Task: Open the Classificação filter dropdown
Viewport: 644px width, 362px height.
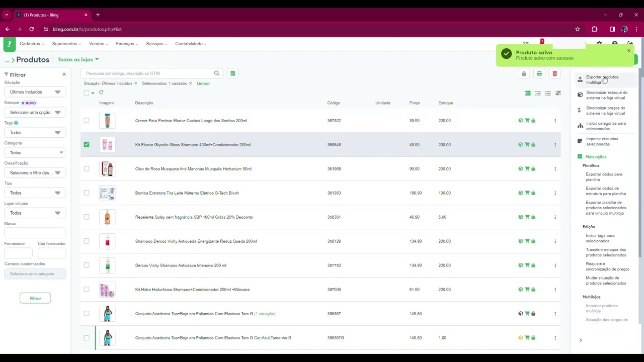Action: coord(35,173)
